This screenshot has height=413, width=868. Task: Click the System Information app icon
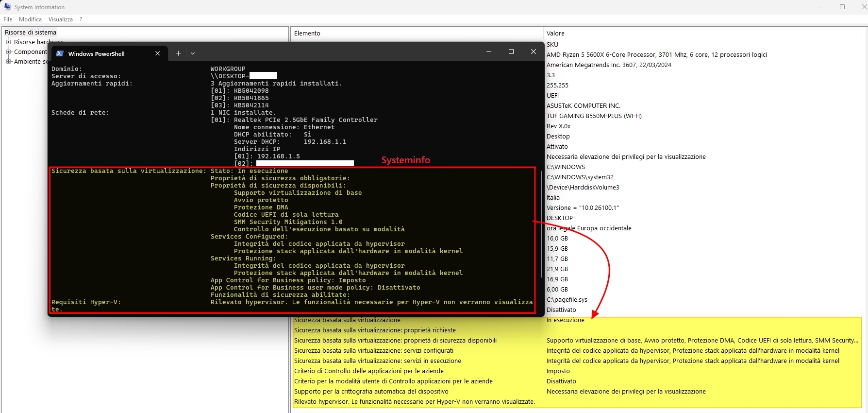(7, 7)
